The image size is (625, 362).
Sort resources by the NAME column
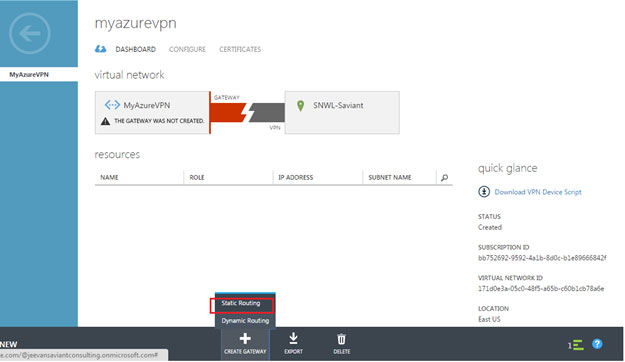[x=109, y=177]
